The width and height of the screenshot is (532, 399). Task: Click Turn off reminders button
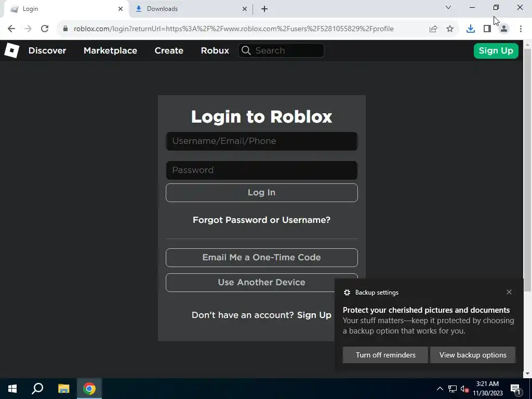pyautogui.click(x=385, y=355)
